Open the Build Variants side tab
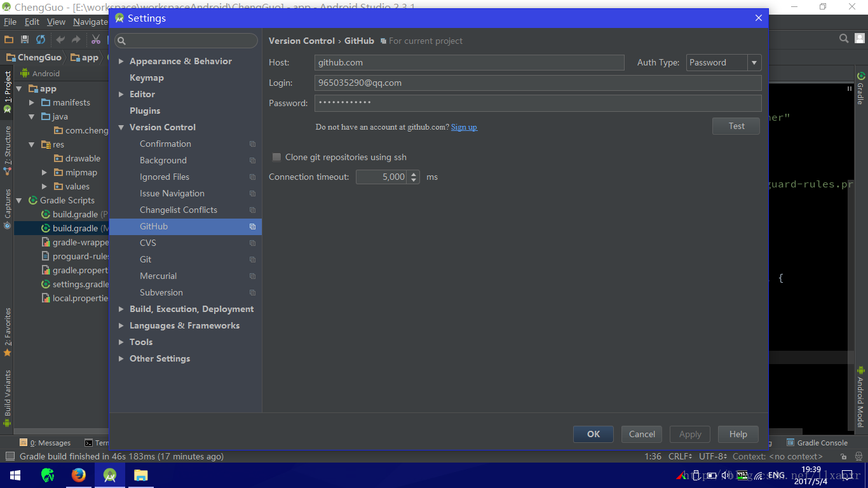The image size is (868, 488). tap(7, 398)
